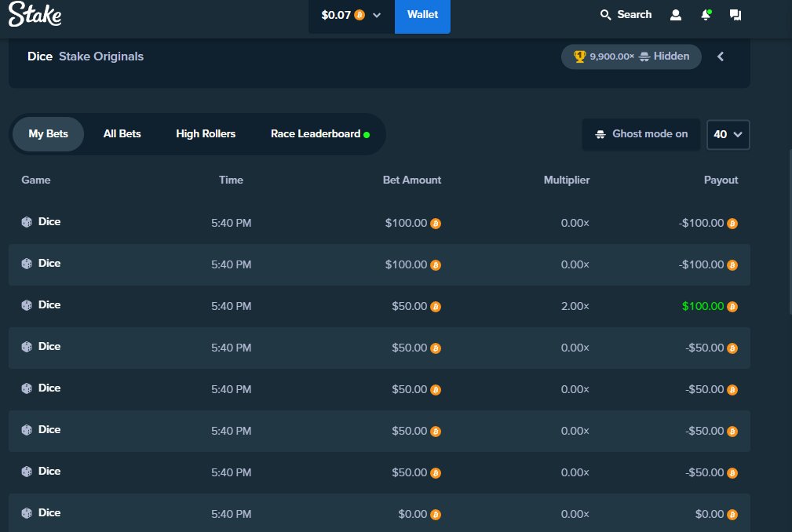Open the notifications bell
792x532 pixels.
(705, 14)
